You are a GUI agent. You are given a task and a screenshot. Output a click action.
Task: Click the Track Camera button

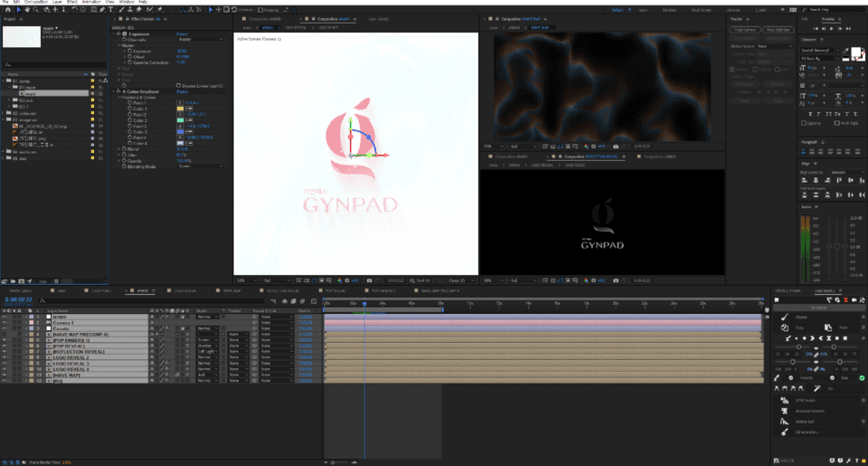(x=745, y=30)
